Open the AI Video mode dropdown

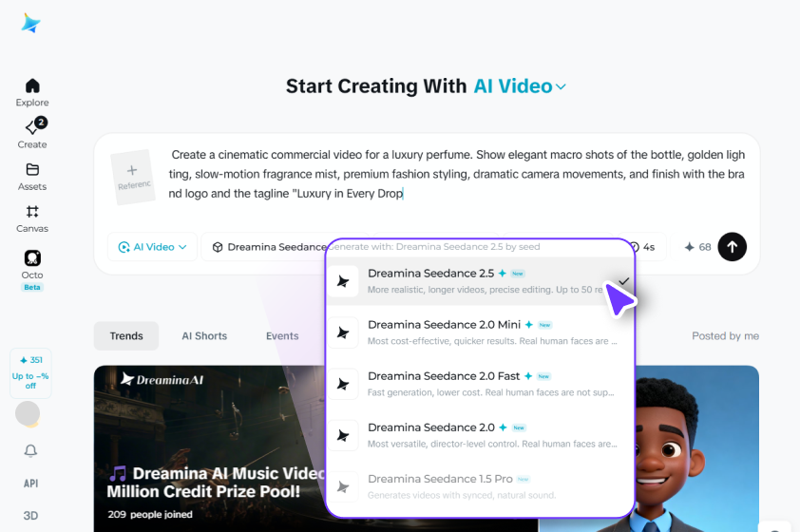tap(152, 247)
